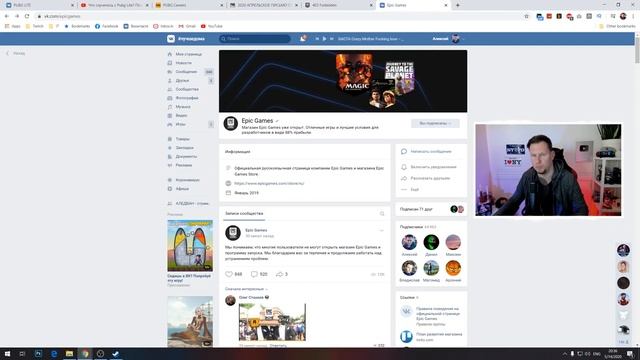The height and width of the screenshot is (360, 640).
Task: Open Новости in sidebar
Action: (183, 63)
